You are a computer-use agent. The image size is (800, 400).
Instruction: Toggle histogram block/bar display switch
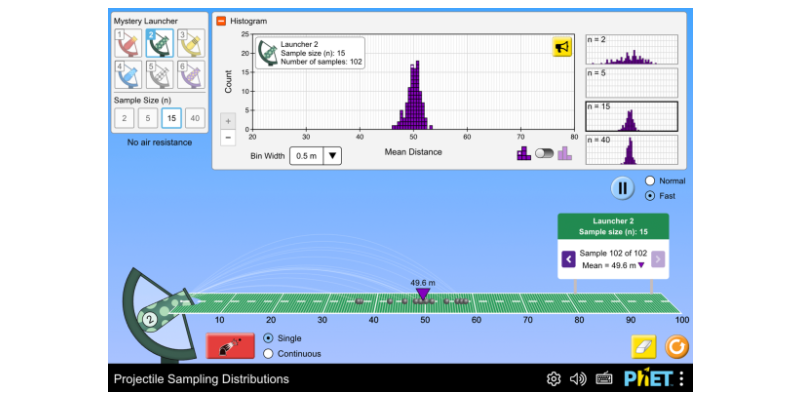pyautogui.click(x=544, y=153)
